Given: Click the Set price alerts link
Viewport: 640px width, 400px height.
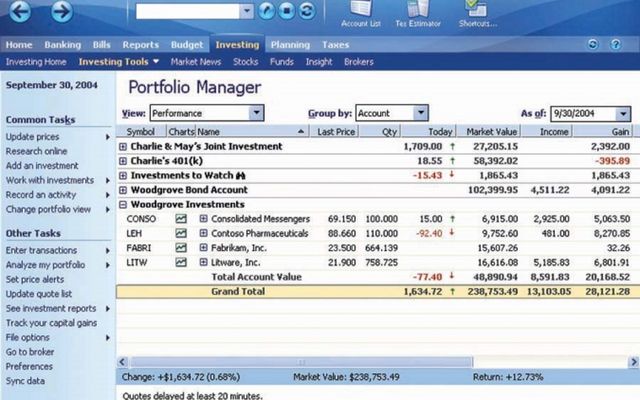Looking at the screenshot, I should (35, 279).
